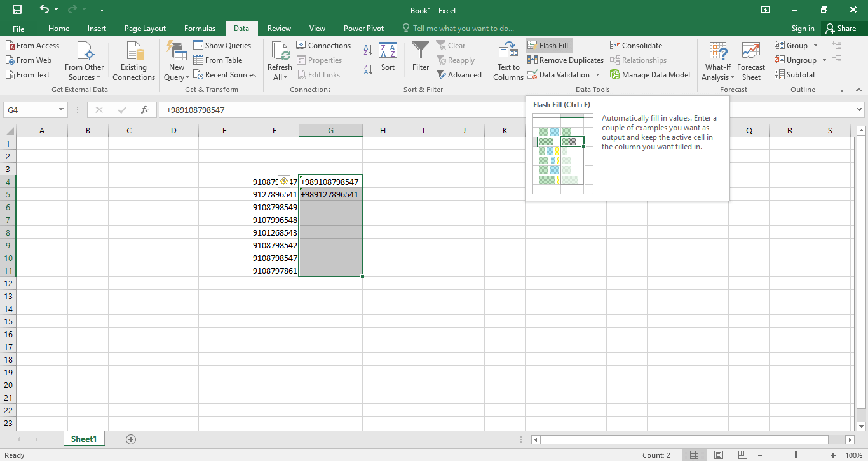Click the error warning indicator near F4
This screenshot has height=461, width=868.
(284, 182)
